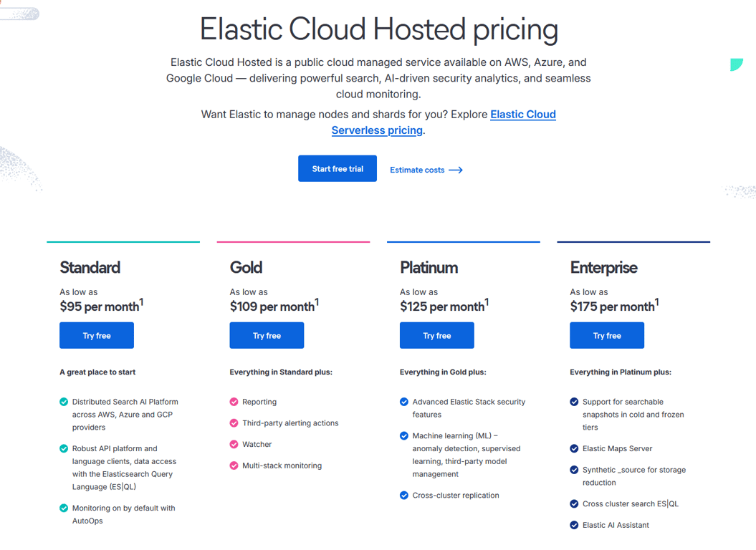The width and height of the screenshot is (756, 550).
Task: Click the Third-party alerting actions feature text
Action: tap(290, 423)
